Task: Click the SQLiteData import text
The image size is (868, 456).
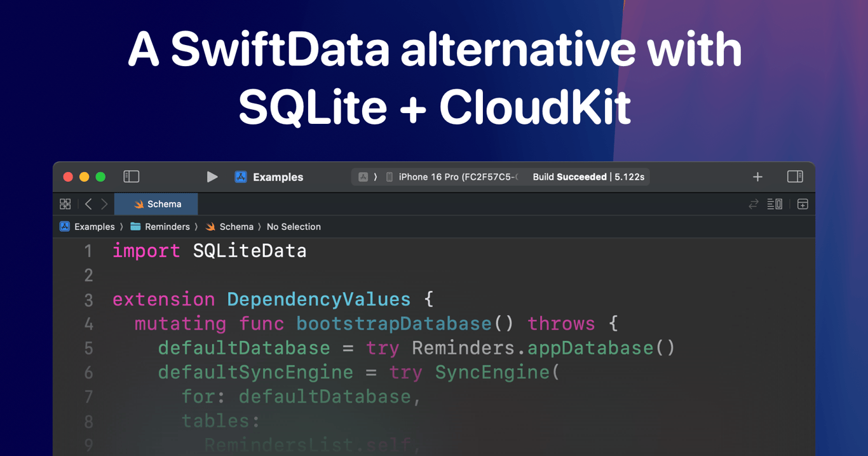Action: (250, 251)
